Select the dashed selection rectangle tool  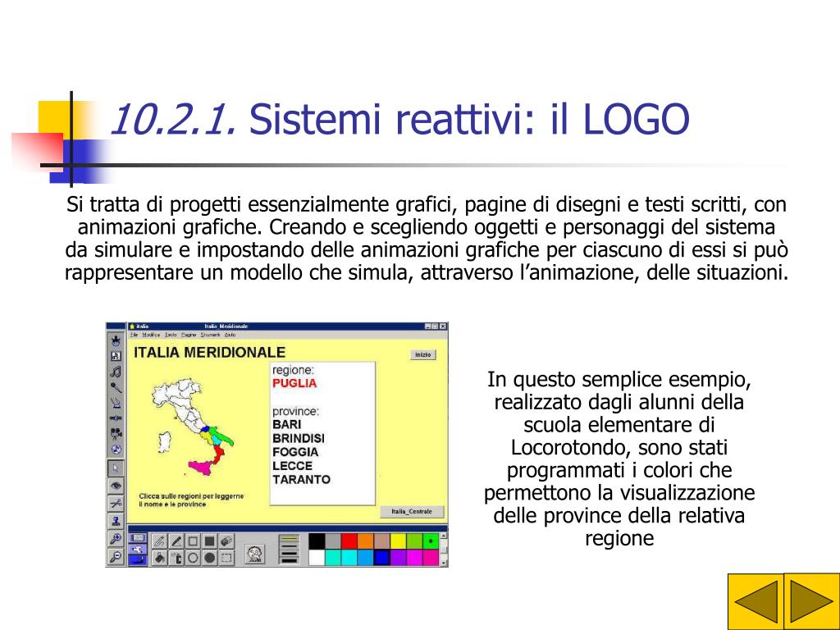click(226, 558)
